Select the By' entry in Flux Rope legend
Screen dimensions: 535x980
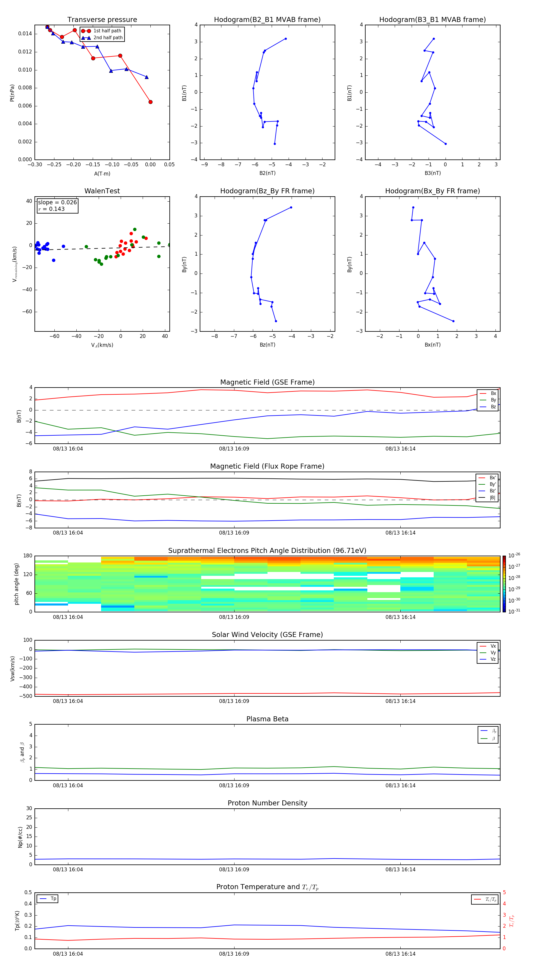point(487,484)
